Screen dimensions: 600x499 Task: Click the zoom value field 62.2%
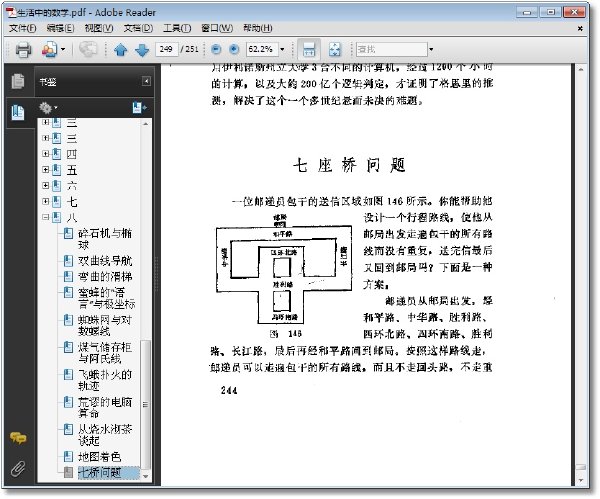point(262,49)
